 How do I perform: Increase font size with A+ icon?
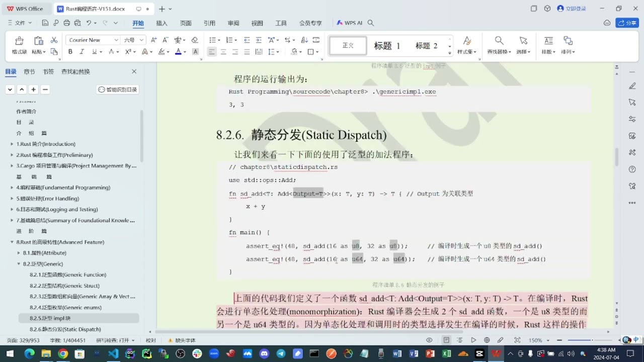tap(153, 40)
